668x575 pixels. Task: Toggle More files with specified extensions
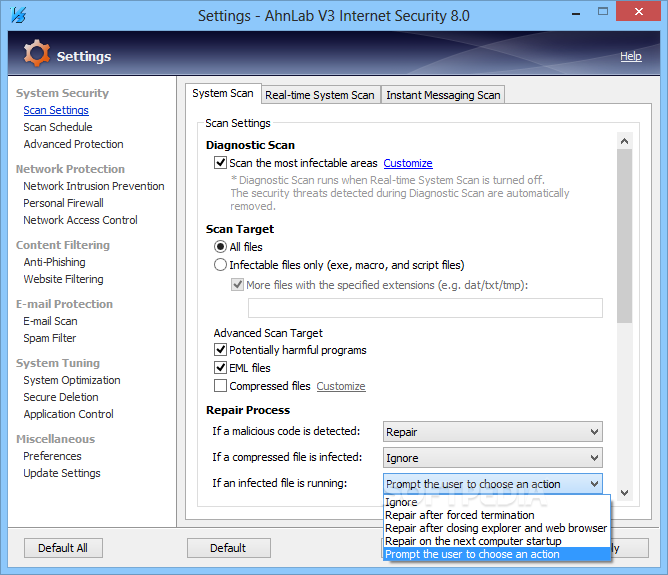(237, 285)
